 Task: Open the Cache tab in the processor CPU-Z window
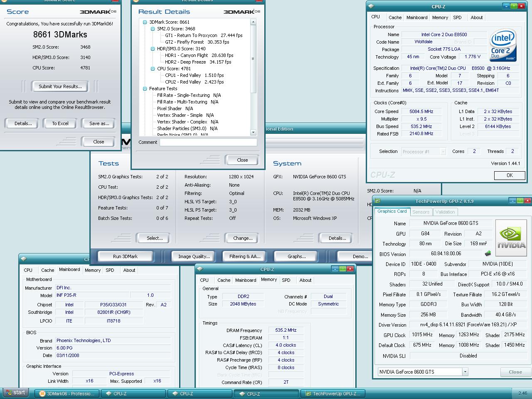395,17
